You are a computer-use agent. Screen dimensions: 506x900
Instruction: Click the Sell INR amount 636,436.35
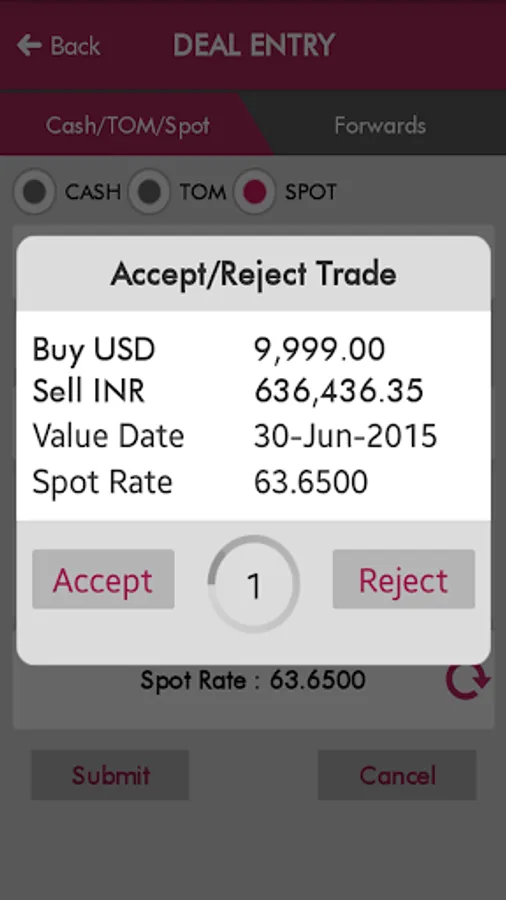click(x=338, y=391)
